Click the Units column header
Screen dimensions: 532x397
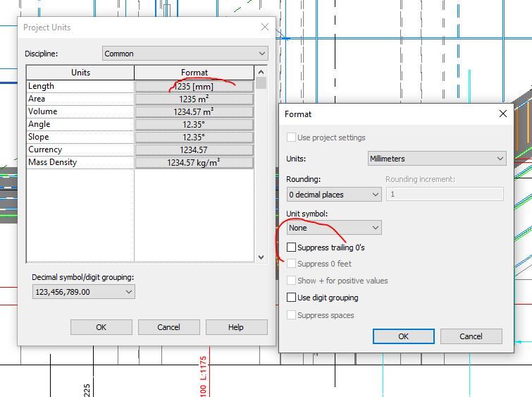click(x=80, y=73)
